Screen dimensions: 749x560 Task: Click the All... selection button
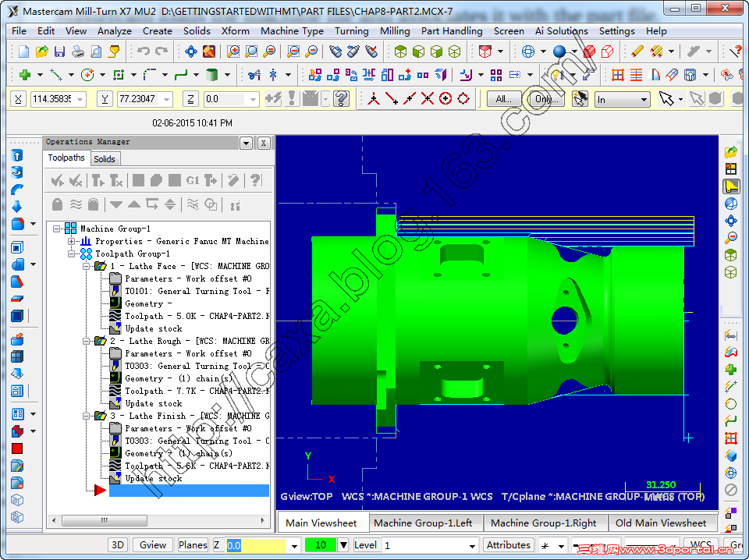(504, 99)
